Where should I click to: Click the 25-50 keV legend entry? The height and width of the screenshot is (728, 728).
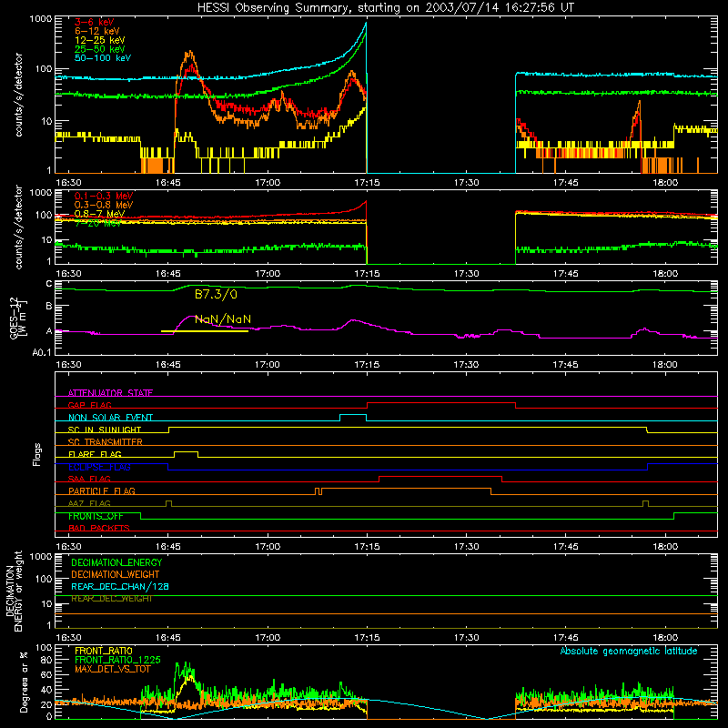coord(100,49)
